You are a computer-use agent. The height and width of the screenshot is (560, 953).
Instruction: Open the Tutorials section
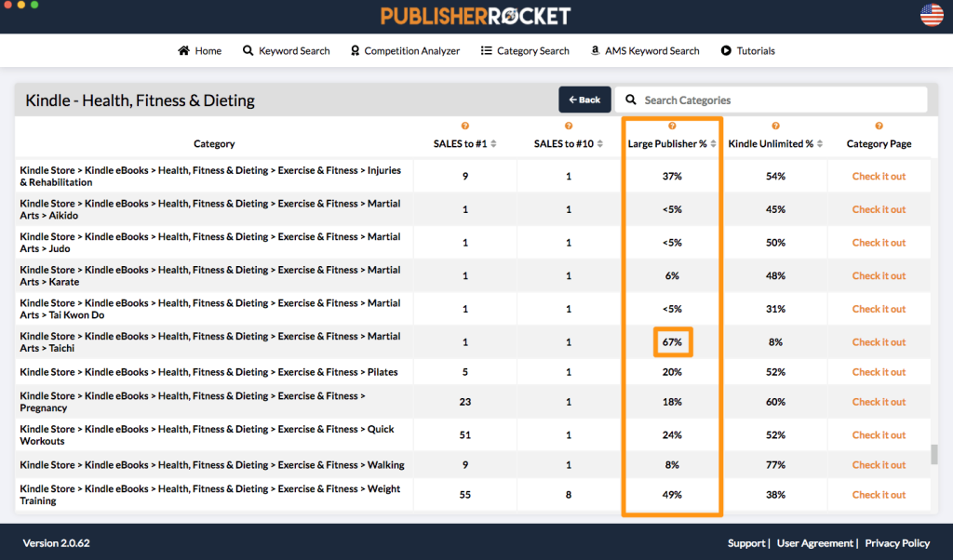747,50
